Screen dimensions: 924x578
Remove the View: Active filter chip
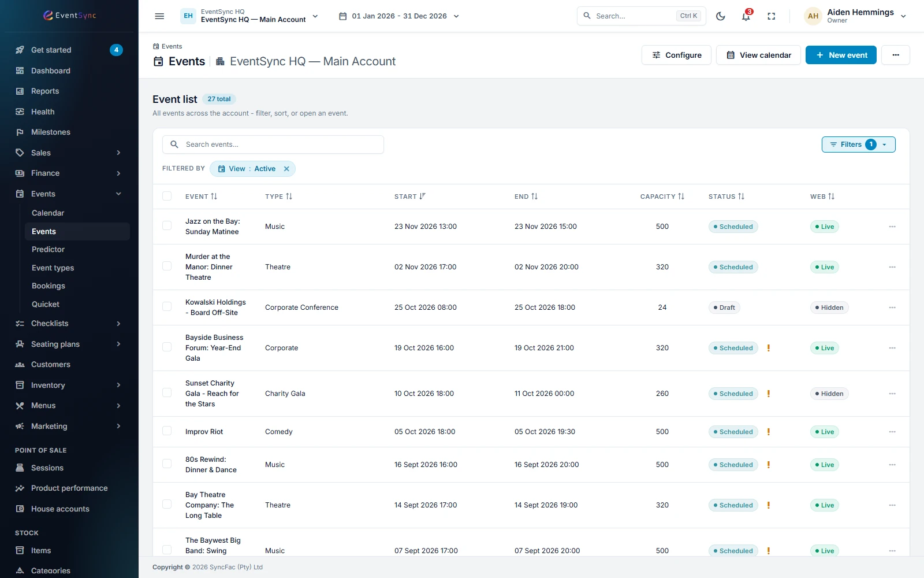286,169
